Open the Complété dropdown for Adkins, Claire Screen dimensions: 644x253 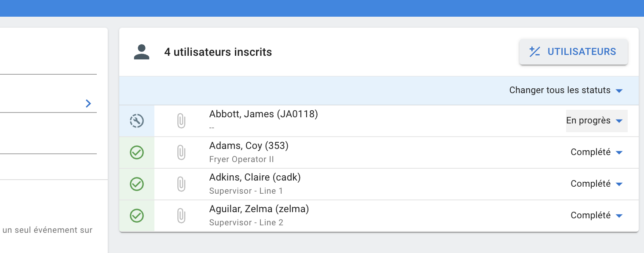click(x=597, y=184)
